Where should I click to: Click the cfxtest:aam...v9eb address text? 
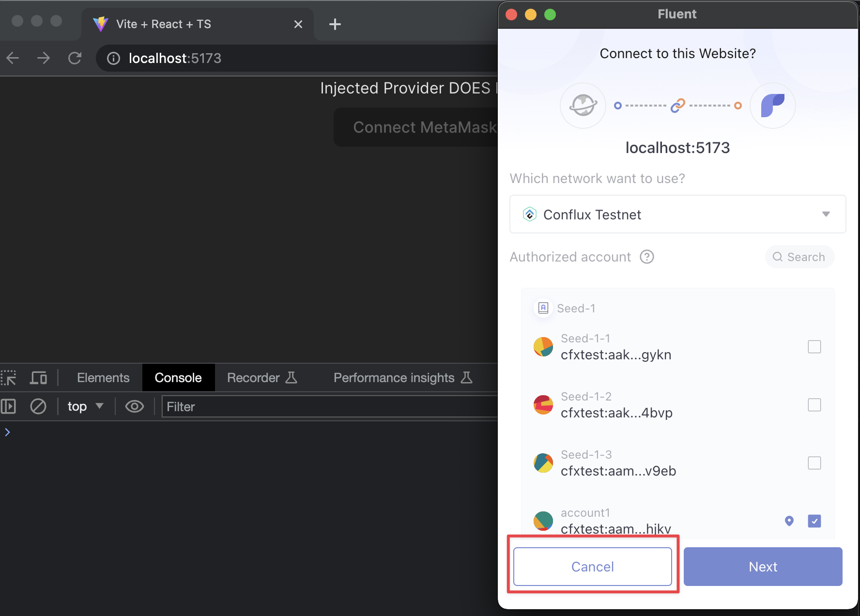coord(618,471)
